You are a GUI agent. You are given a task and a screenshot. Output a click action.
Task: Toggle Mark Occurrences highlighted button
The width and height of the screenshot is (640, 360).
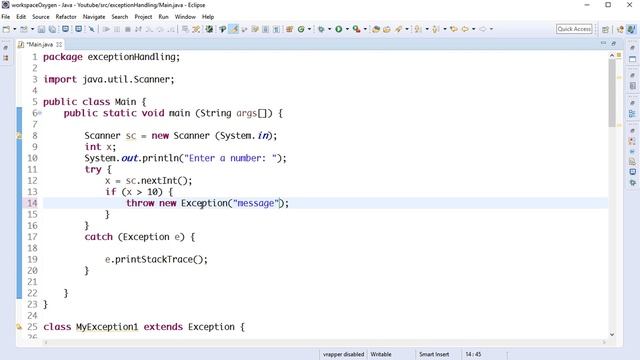233,29
